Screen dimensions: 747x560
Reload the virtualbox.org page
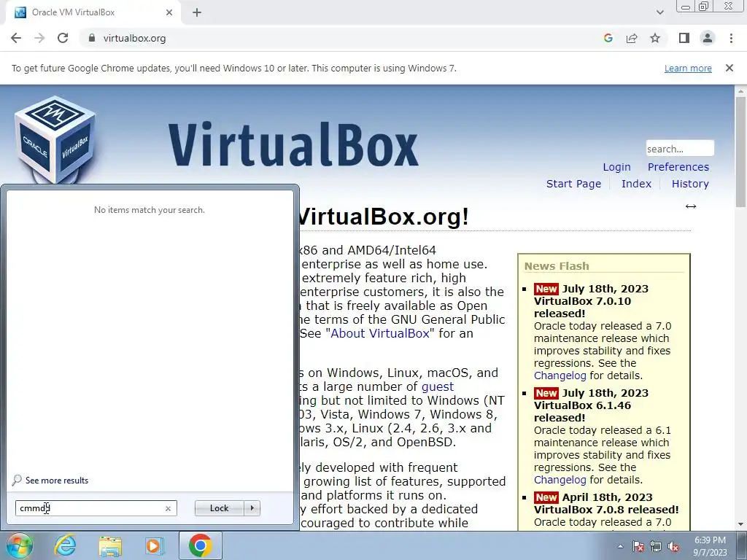[x=63, y=38]
